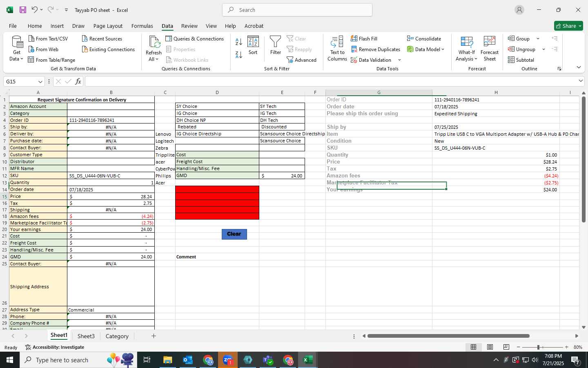588x368 pixels.
Task: Create a Forecast Sheet
Action: (x=490, y=49)
